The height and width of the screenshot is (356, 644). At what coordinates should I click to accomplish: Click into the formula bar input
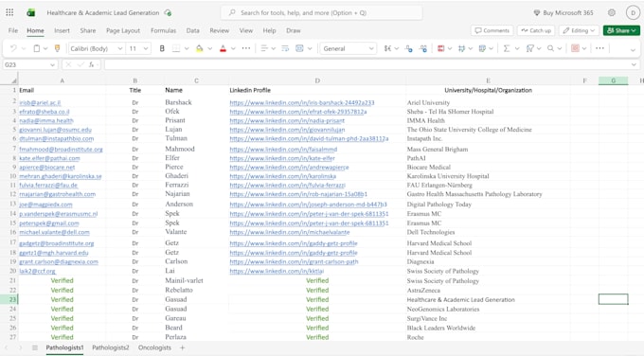click(367, 64)
